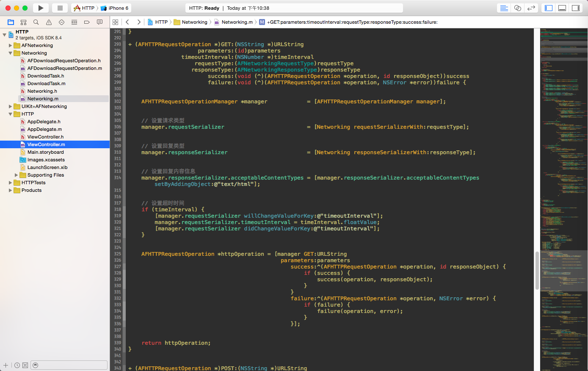This screenshot has width=588, height=371.
Task: Show the Breakpoint navigator
Action: click(x=87, y=22)
